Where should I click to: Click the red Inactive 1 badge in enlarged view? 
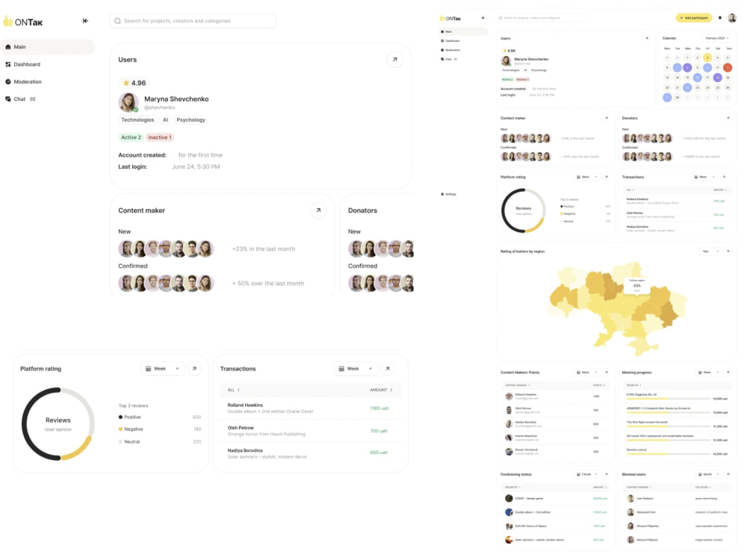tap(160, 137)
